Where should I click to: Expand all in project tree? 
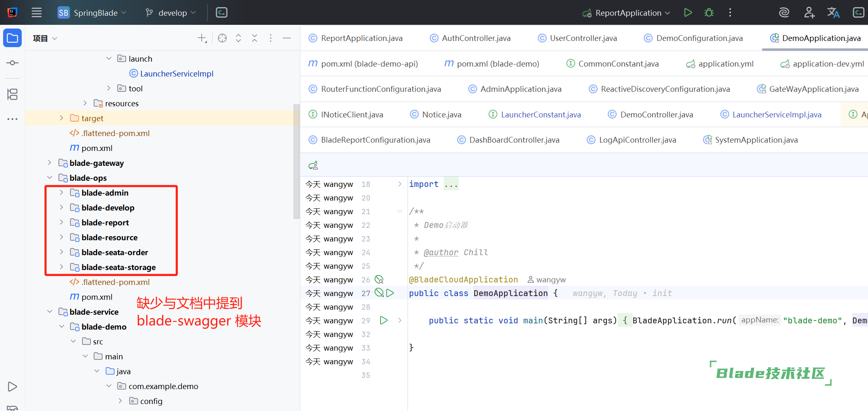(238, 38)
